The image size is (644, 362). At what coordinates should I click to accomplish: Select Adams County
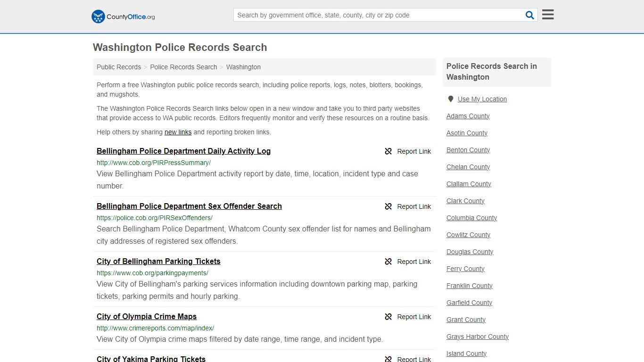coord(468,116)
